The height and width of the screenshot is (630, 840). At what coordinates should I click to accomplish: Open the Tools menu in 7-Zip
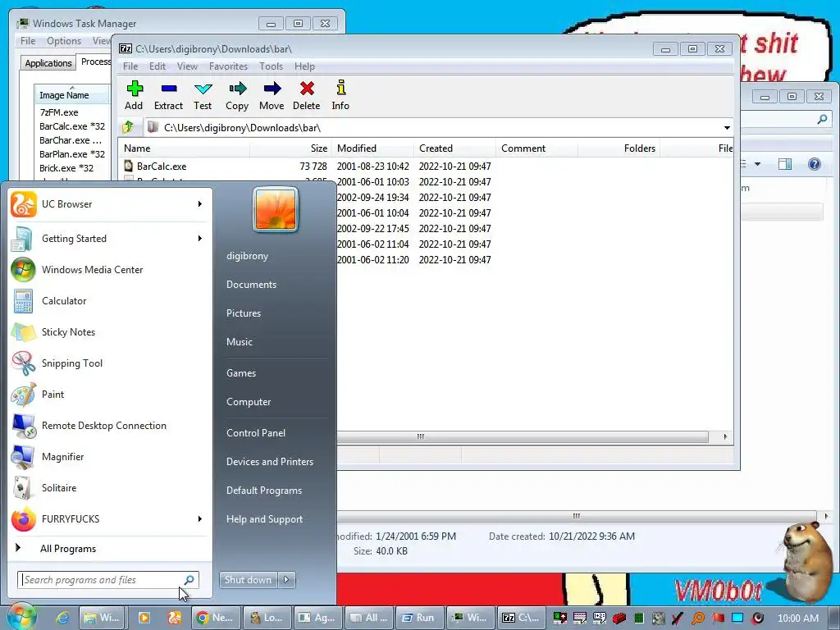271,66
